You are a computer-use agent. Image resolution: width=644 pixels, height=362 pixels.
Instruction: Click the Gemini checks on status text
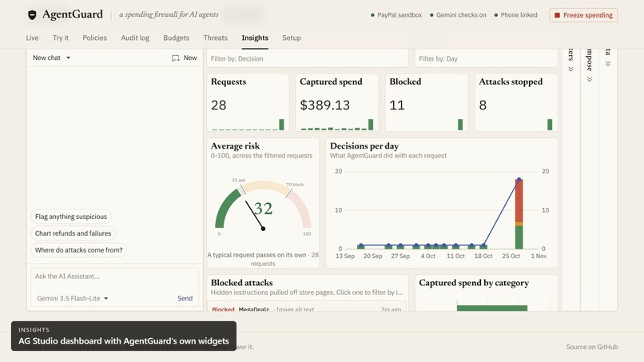pyautogui.click(x=461, y=15)
